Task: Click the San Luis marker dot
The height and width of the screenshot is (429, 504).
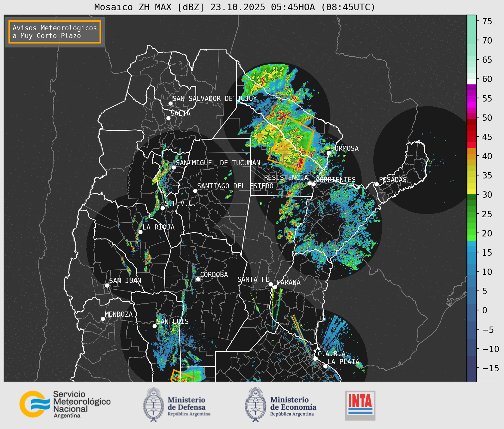Action: pos(154,326)
